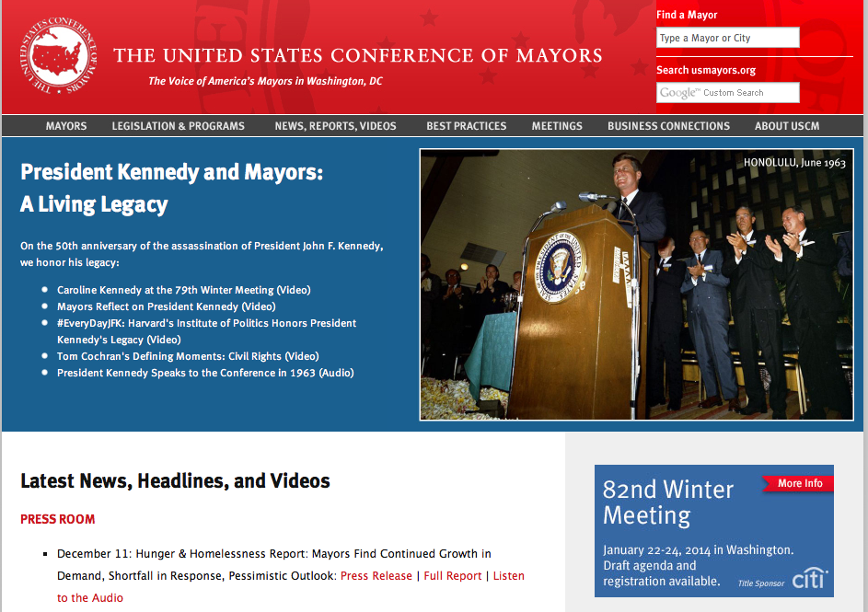
Task: Click the More Info ribbon on Winter Meeting banner
Action: click(798, 483)
